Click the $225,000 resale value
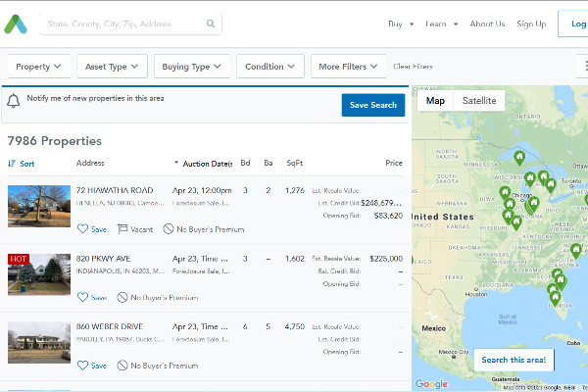 [386, 259]
